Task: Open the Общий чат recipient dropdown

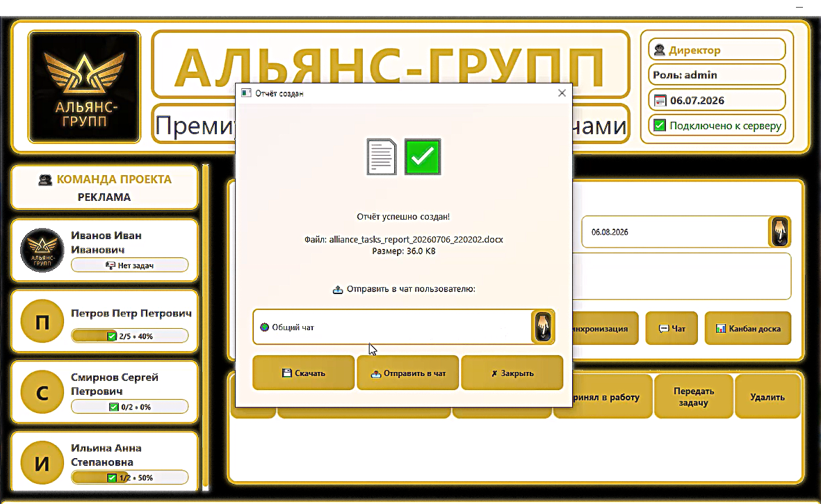Action: [403, 327]
